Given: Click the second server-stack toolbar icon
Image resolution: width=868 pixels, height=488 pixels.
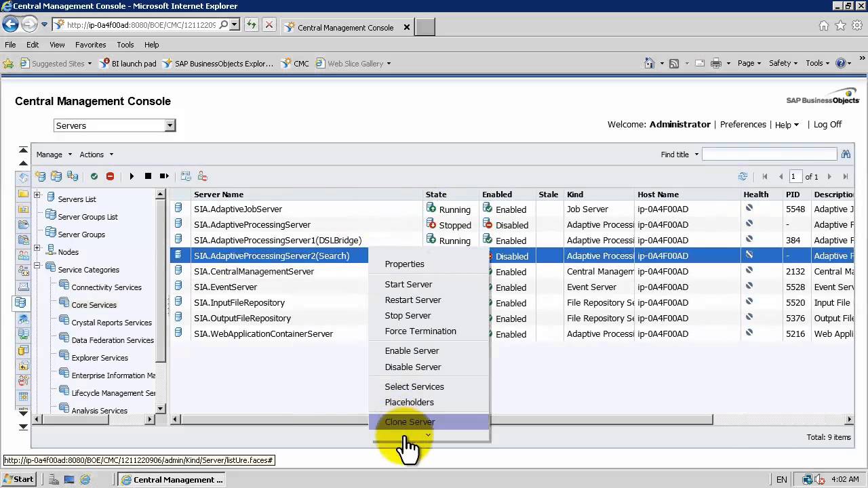Looking at the screenshot, I should pos(56,176).
